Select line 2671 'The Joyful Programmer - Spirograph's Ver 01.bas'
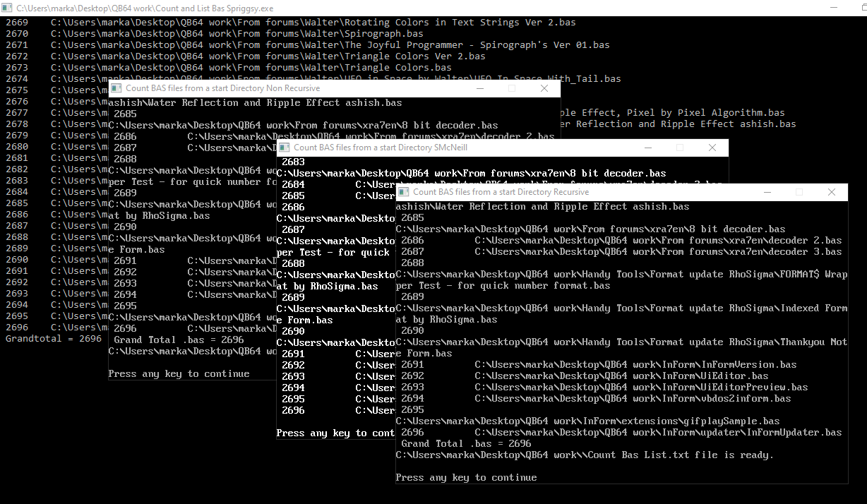This screenshot has height=504, width=867. (x=308, y=44)
